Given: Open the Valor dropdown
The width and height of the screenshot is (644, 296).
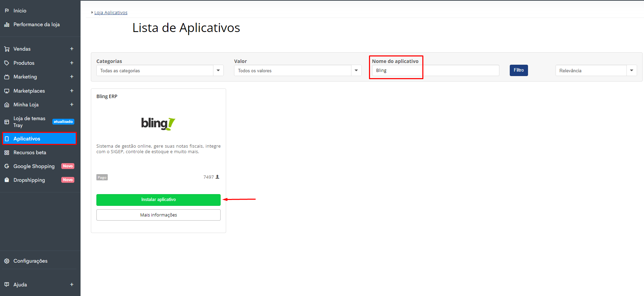Looking at the screenshot, I should point(298,71).
